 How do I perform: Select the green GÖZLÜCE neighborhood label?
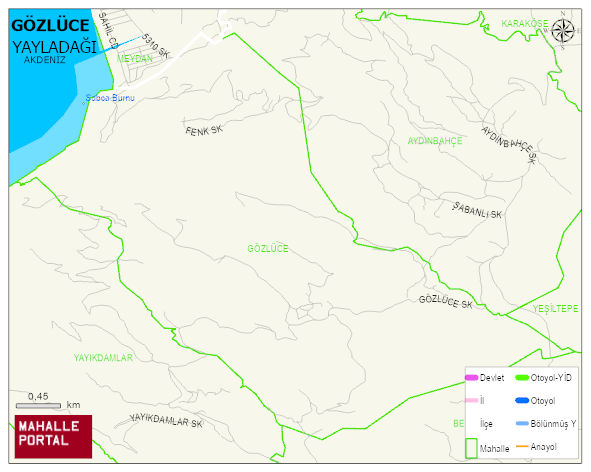(268, 248)
